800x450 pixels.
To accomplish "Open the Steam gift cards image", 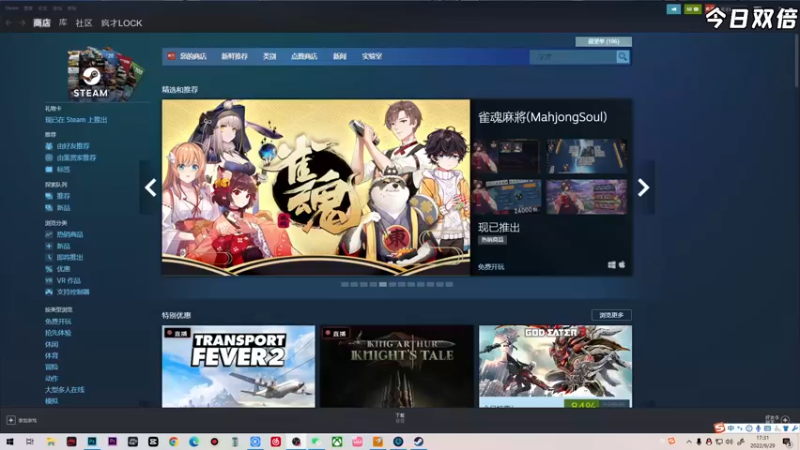I will [106, 74].
